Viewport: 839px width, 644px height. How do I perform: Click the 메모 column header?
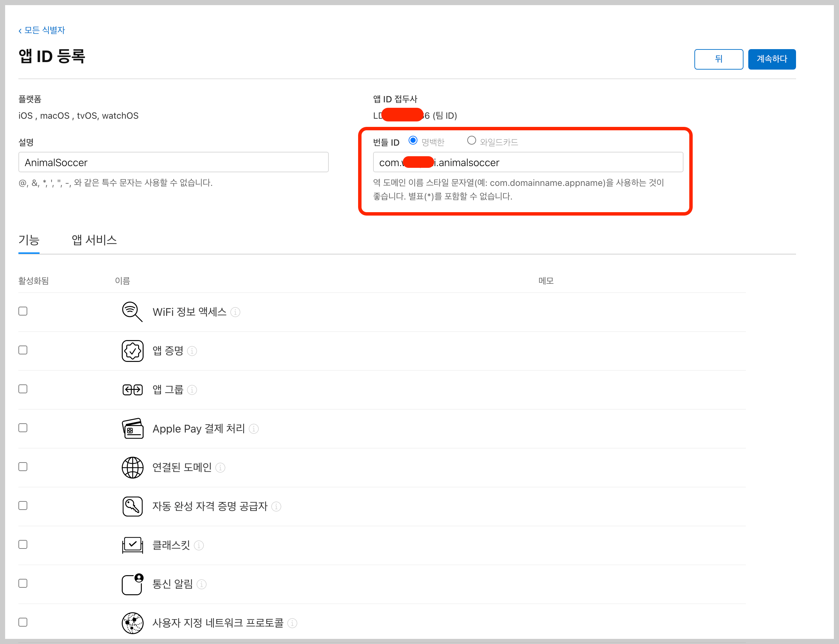pos(546,281)
